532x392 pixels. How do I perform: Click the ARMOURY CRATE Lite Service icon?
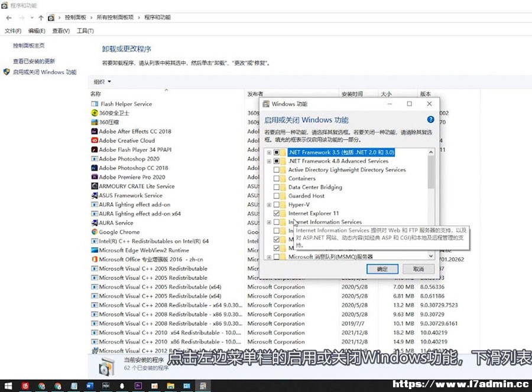click(x=95, y=186)
